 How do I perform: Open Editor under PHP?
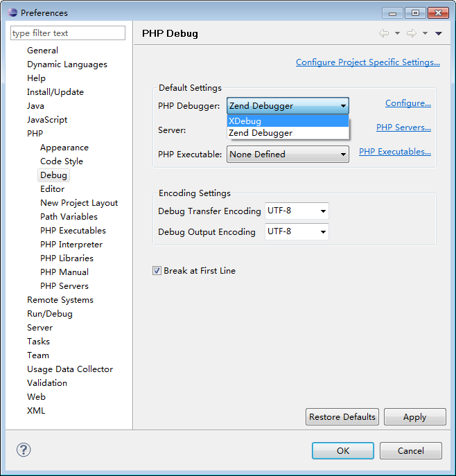point(52,189)
